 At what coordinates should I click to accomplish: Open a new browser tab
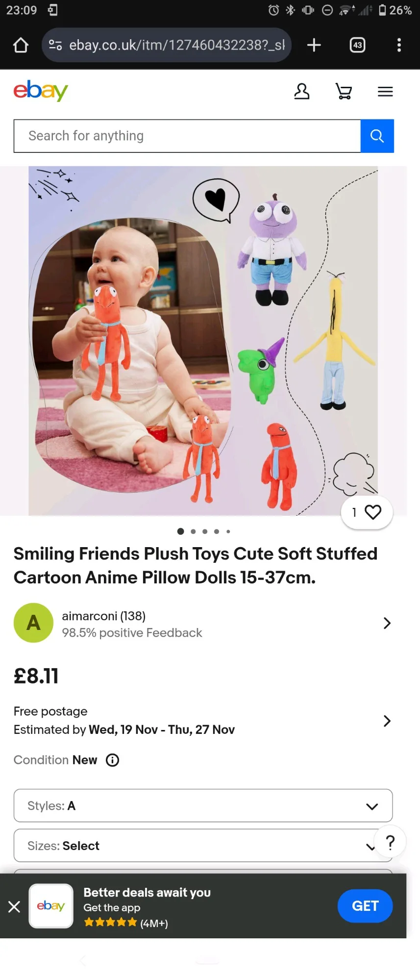click(x=314, y=45)
